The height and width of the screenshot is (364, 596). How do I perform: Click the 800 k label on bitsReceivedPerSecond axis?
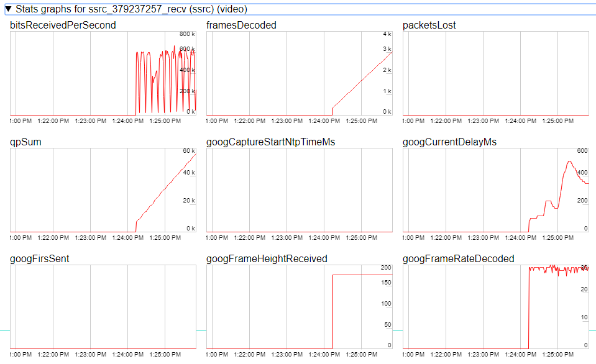coord(188,34)
